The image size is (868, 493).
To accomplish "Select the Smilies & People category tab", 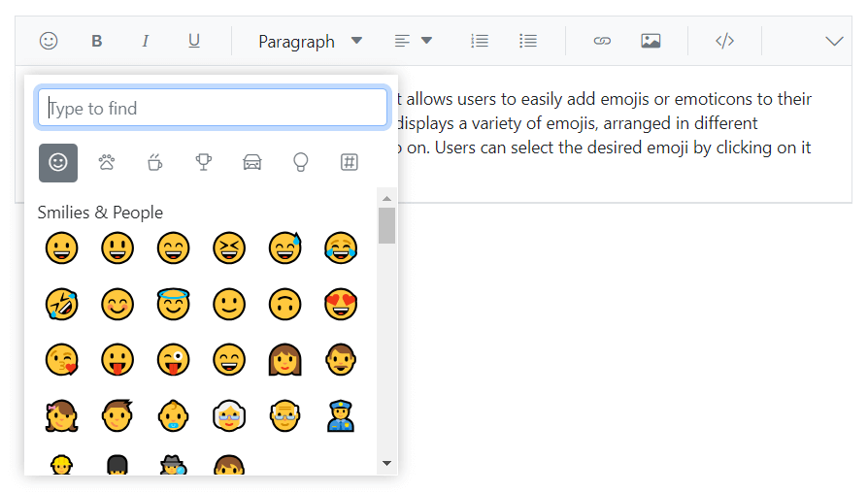I will point(58,162).
